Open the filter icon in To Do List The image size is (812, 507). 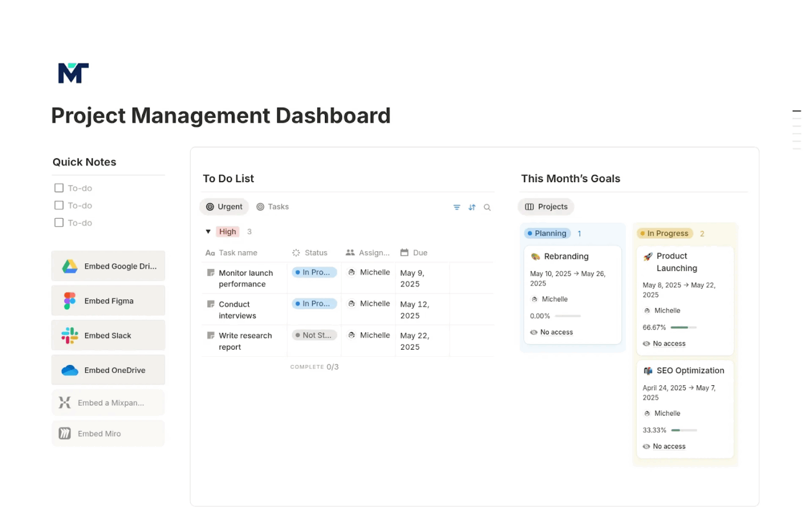pyautogui.click(x=456, y=207)
